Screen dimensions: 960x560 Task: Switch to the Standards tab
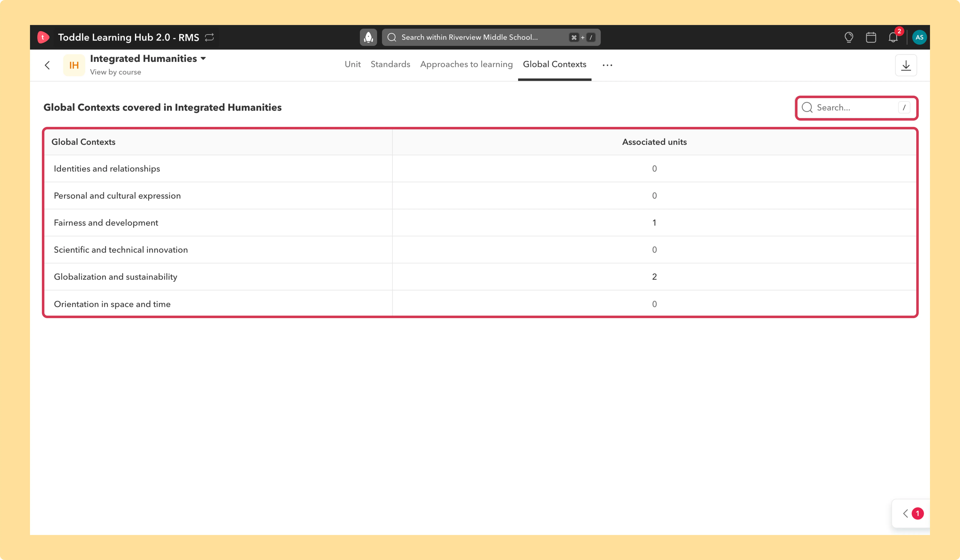390,64
